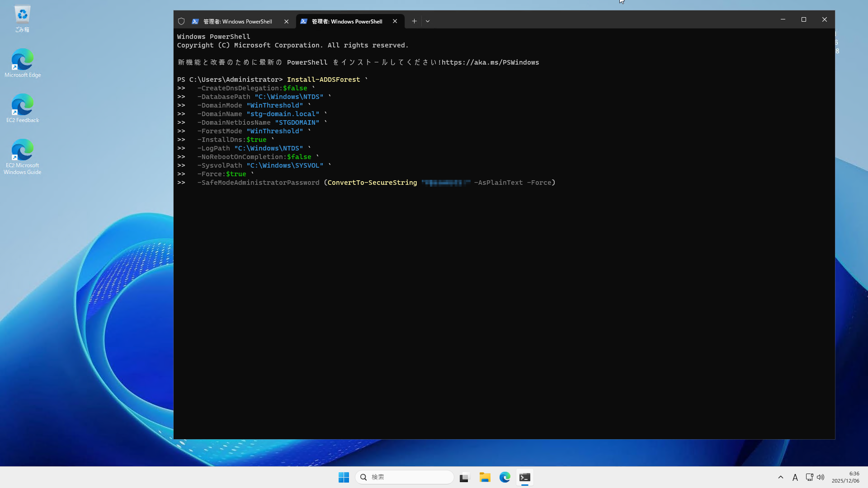Open EC2 Microsoft Windows Guide shortcut

pyautogui.click(x=22, y=156)
